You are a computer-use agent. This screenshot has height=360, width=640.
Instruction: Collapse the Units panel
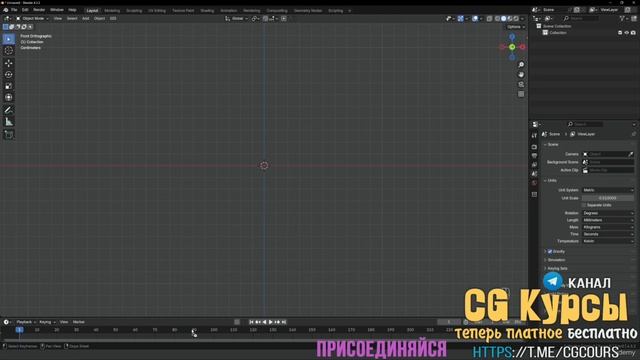click(x=551, y=180)
